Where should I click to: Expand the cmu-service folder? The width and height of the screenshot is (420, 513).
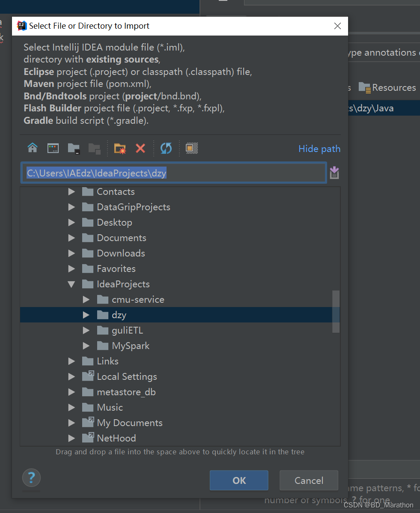tap(86, 299)
